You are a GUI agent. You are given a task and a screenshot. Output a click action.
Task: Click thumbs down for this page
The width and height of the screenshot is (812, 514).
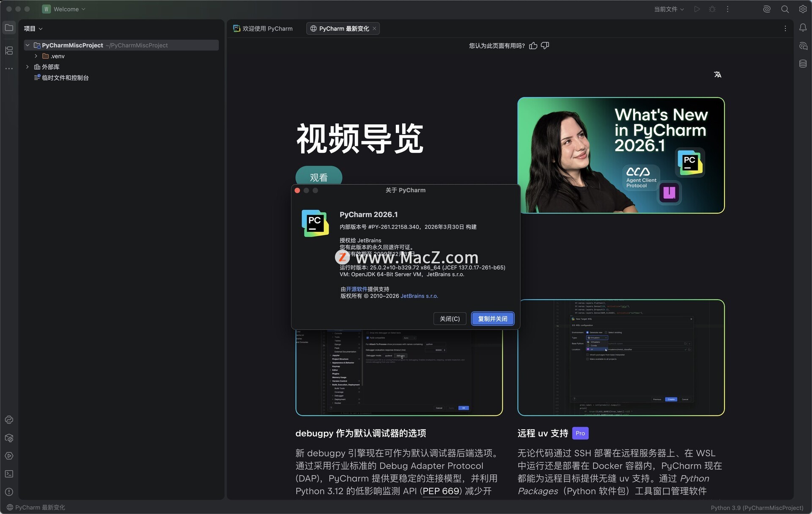click(545, 46)
